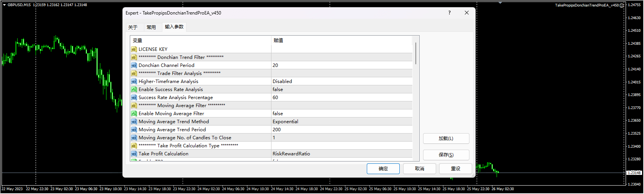Click the 保存(S) button
The height and width of the screenshot is (194, 644).
(x=446, y=155)
